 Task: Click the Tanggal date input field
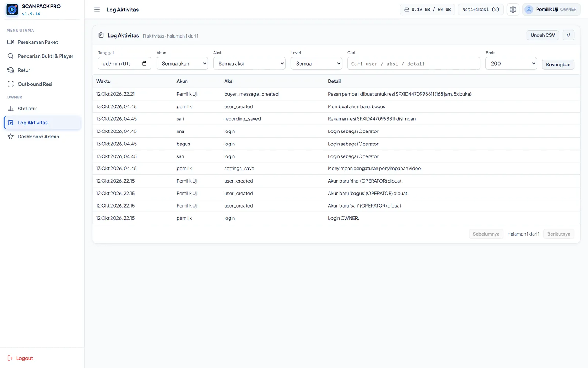click(125, 63)
